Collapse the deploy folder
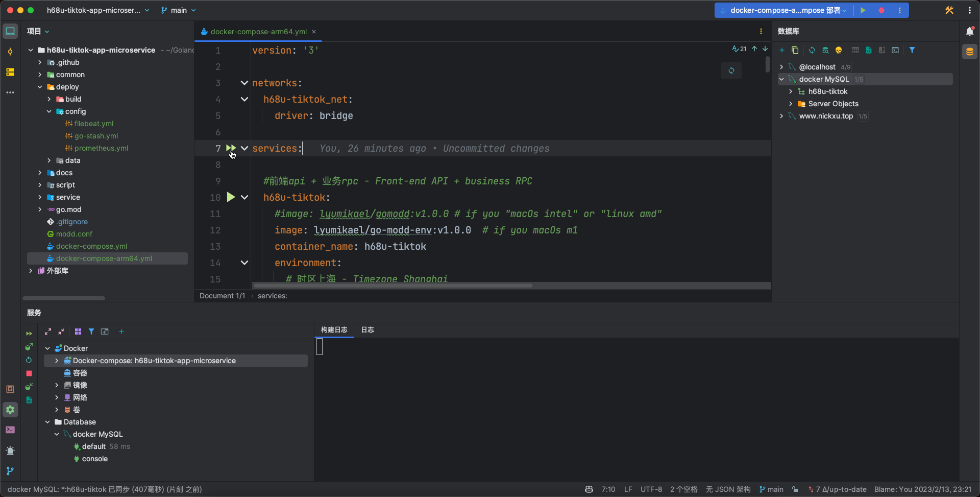Image resolution: width=980 pixels, height=497 pixels. pyautogui.click(x=40, y=87)
